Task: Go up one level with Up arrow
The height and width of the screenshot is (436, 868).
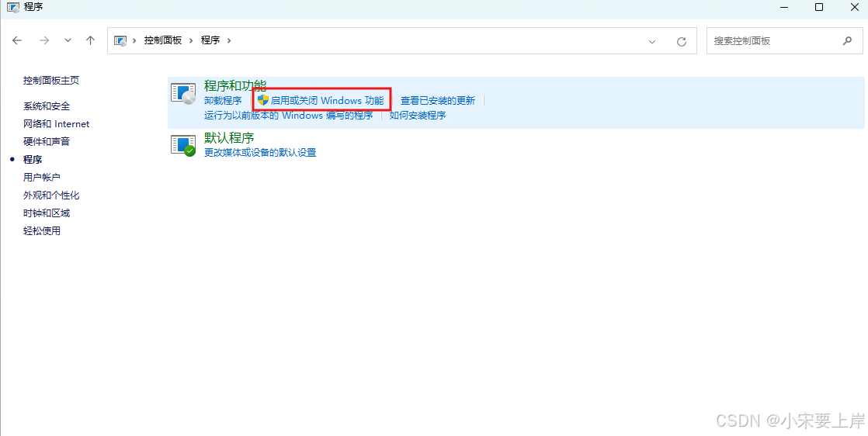Action: point(91,40)
